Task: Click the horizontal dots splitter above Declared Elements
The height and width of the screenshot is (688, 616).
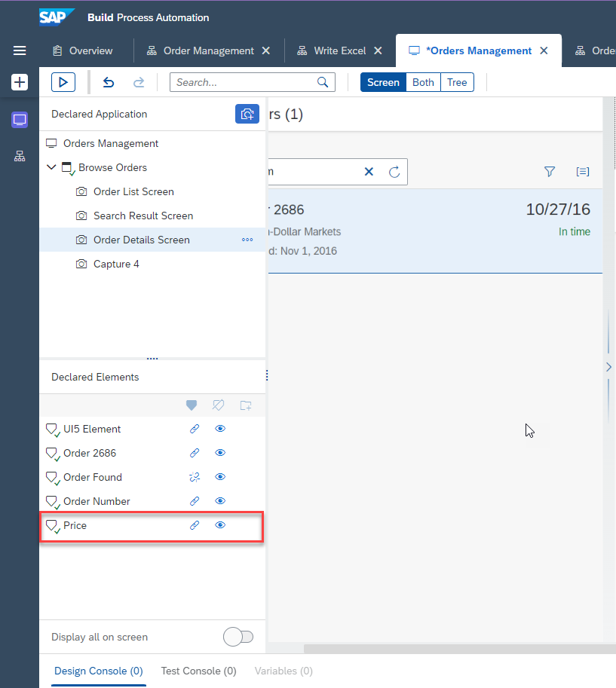Action: point(152,359)
